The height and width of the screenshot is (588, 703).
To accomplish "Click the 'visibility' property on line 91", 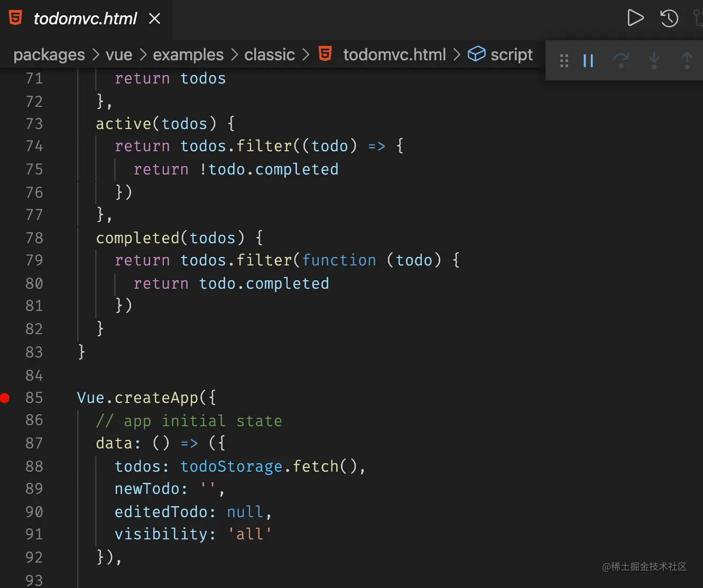I will 161,534.
